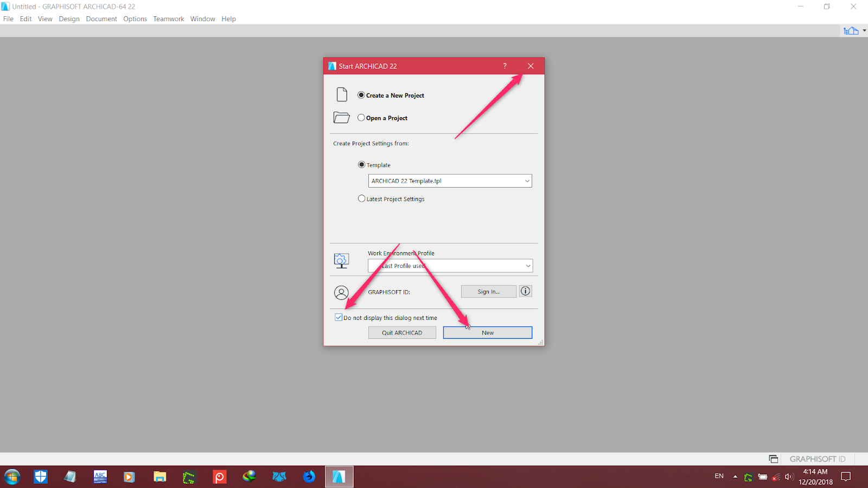Open Firefox from the taskbar

click(x=309, y=477)
